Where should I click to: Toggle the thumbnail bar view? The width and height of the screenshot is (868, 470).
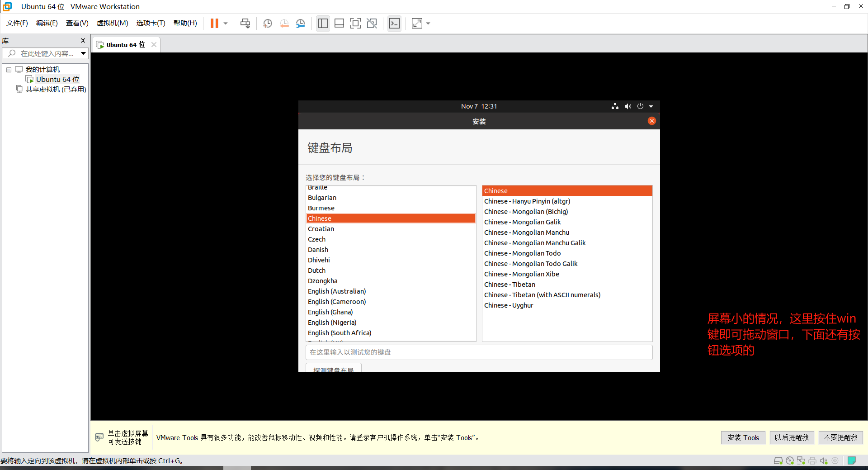[x=339, y=23]
